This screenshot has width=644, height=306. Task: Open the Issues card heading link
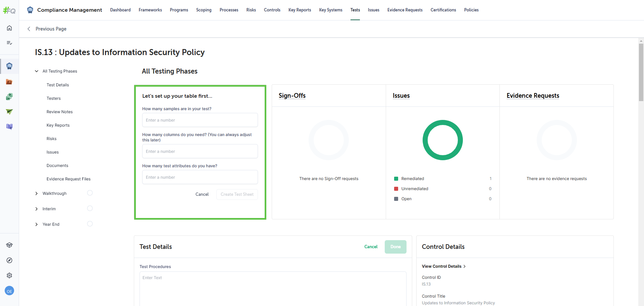(x=401, y=96)
